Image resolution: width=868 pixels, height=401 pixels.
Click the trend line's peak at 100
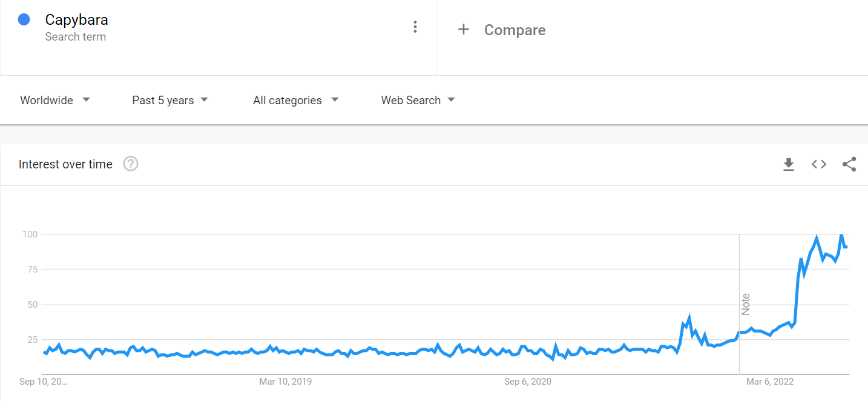[x=841, y=234]
